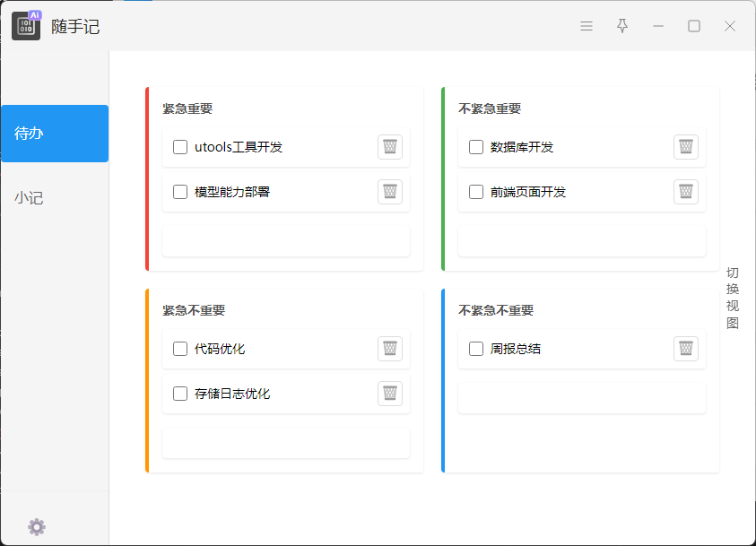Click 切换视图 to switch view

click(x=733, y=298)
